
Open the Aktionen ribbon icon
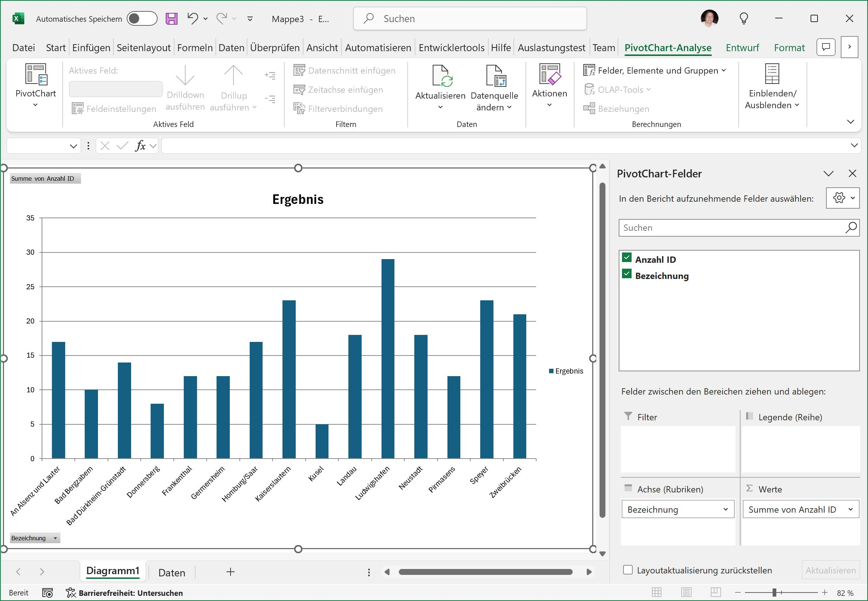[x=549, y=75]
